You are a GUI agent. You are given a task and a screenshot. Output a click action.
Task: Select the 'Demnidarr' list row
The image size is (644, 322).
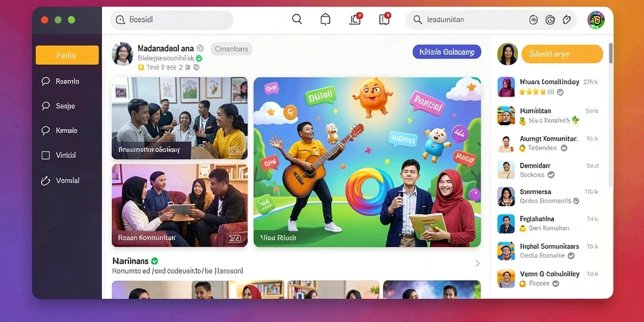[548, 170]
